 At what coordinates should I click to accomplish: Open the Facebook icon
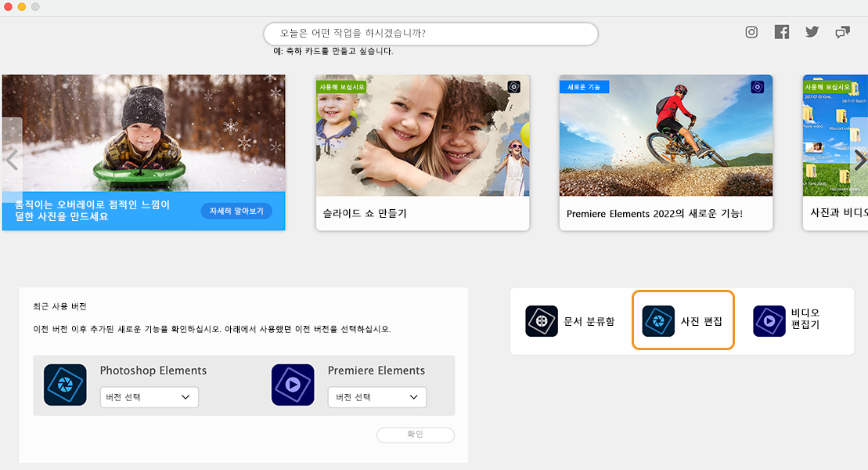(781, 32)
